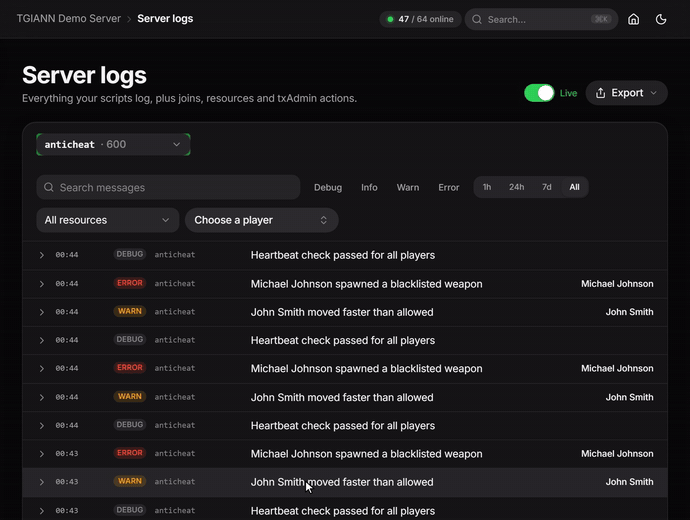The height and width of the screenshot is (520, 690).
Task: Go to the home page icon
Action: [x=633, y=19]
